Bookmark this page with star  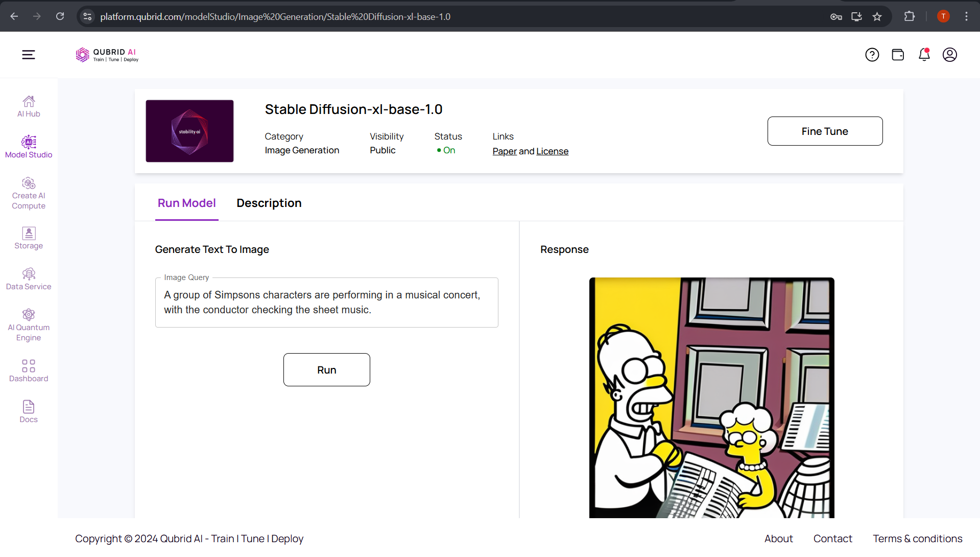click(x=877, y=16)
